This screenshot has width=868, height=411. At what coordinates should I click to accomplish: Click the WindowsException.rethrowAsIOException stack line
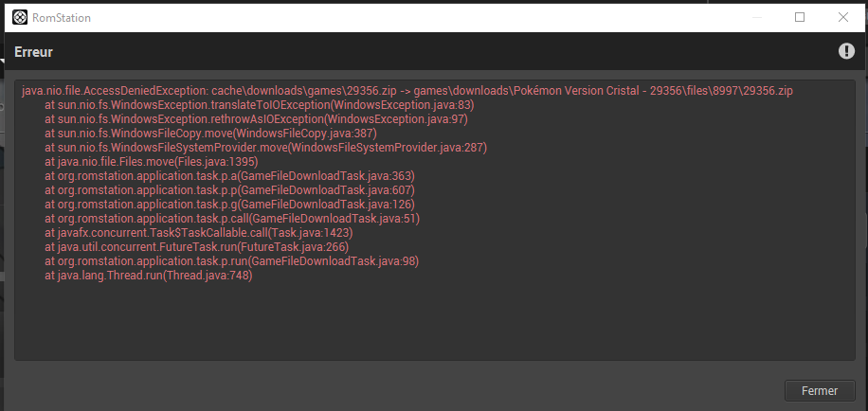256,119
